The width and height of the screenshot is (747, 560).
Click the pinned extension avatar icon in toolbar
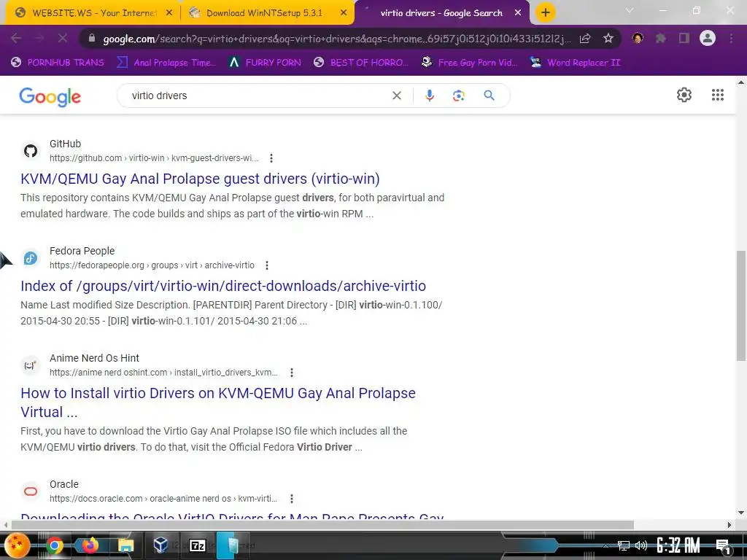638,38
